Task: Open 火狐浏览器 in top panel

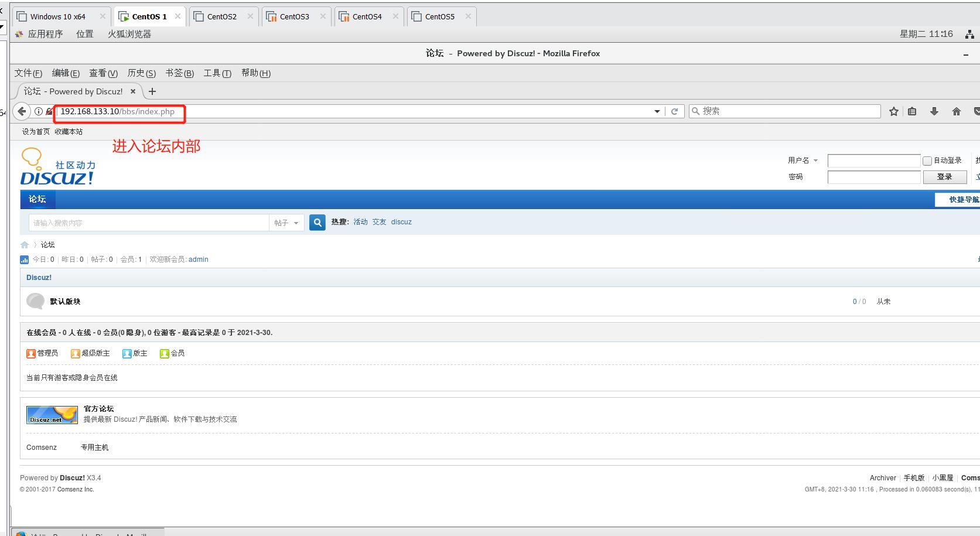Action: pyautogui.click(x=129, y=34)
